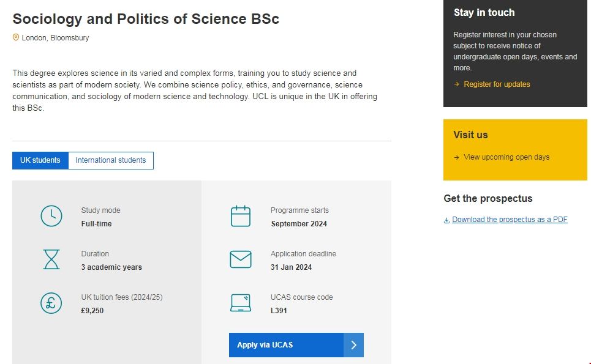Click the pound sterling tuition fees icon
591x364 pixels.
[51, 302]
